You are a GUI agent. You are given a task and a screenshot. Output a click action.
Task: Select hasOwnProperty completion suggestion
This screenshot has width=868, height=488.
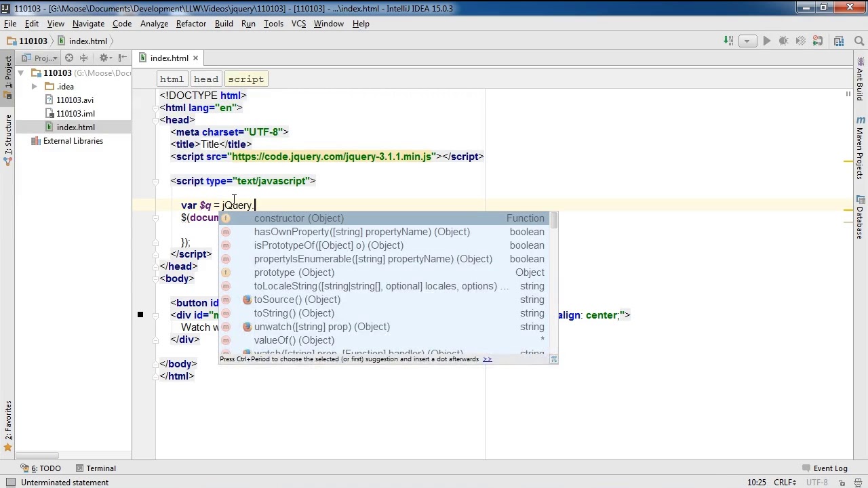pos(384,232)
